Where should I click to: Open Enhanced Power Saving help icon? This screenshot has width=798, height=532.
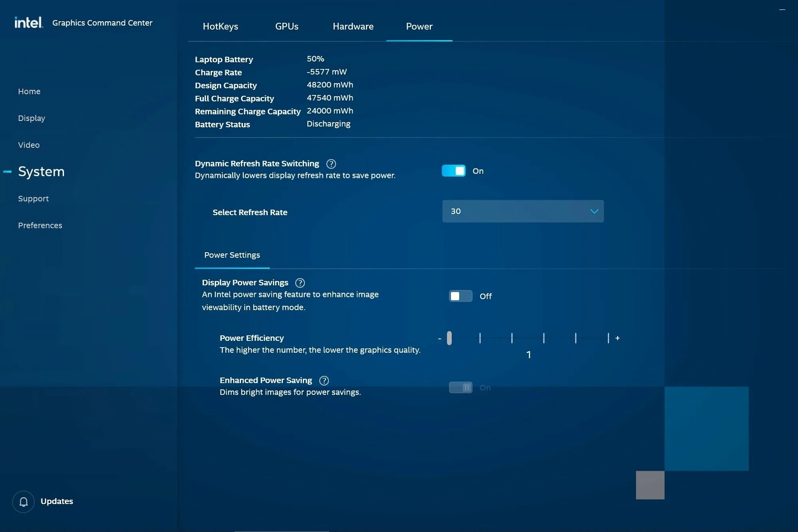click(x=324, y=381)
